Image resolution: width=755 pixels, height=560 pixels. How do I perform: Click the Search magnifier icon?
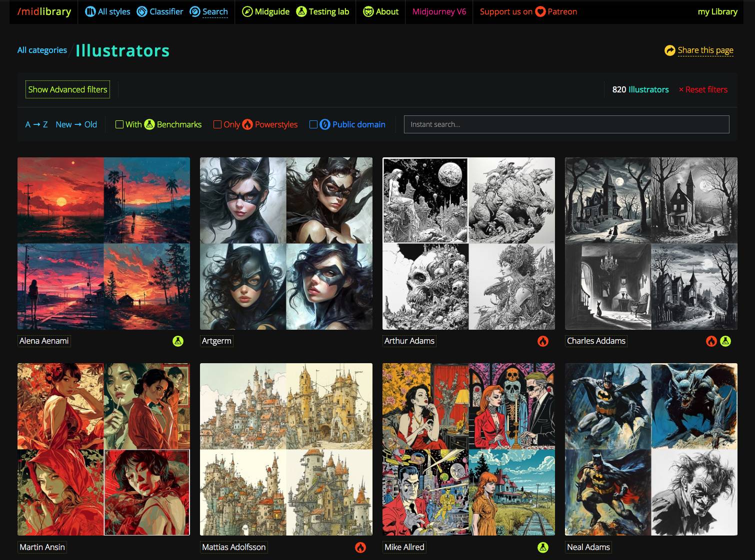195,11
